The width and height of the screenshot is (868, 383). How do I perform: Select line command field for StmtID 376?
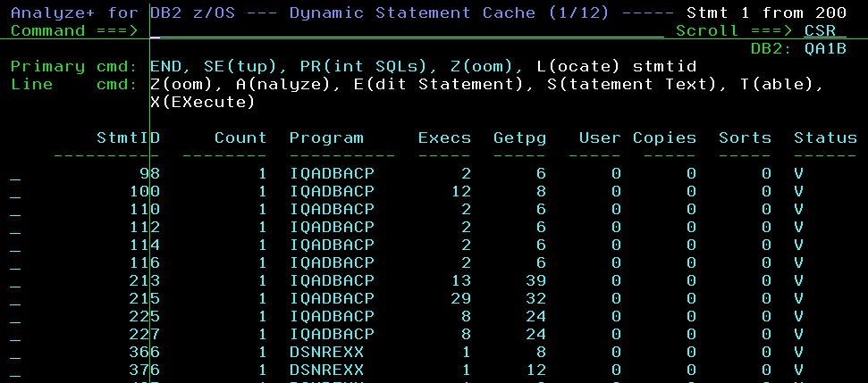(15, 371)
